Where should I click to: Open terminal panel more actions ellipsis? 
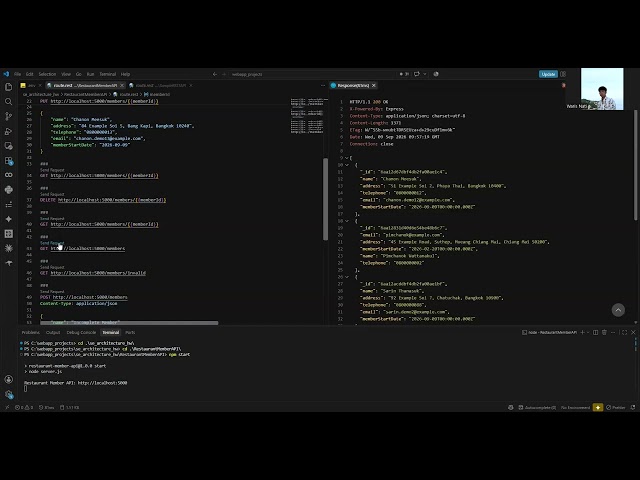[613, 333]
